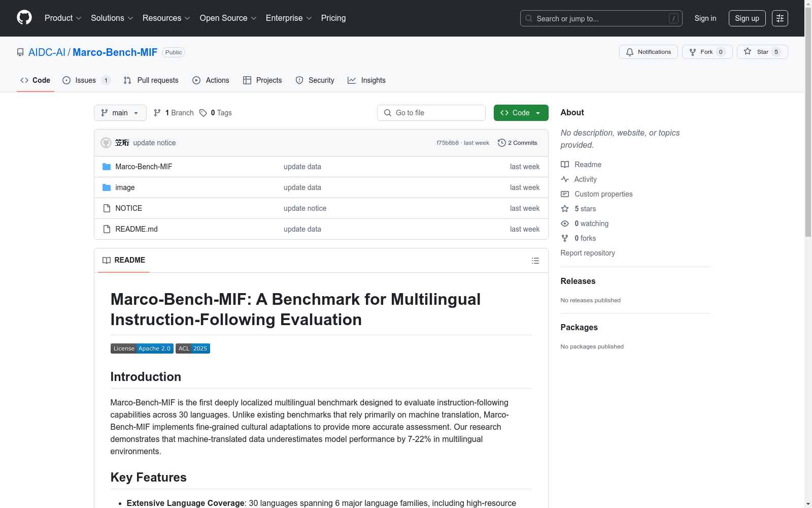The image size is (812, 508).
Task: Open the green Code dropdown button
Action: click(521, 113)
